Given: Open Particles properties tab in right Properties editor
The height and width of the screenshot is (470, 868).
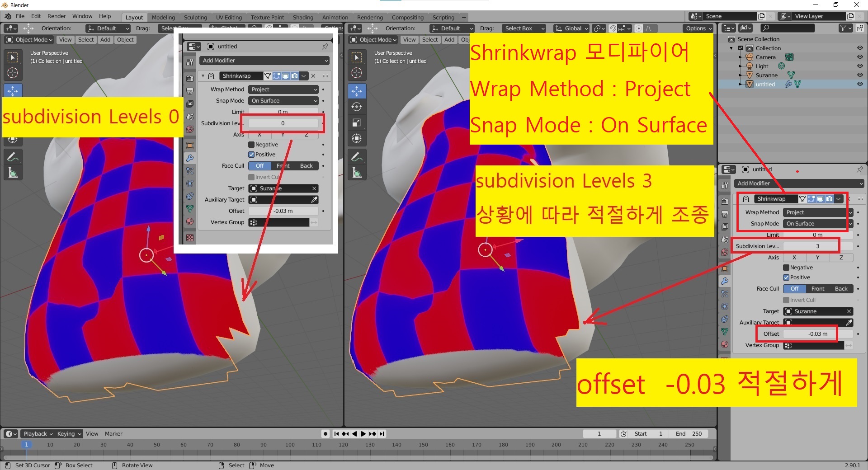Looking at the screenshot, I should coord(725,294).
